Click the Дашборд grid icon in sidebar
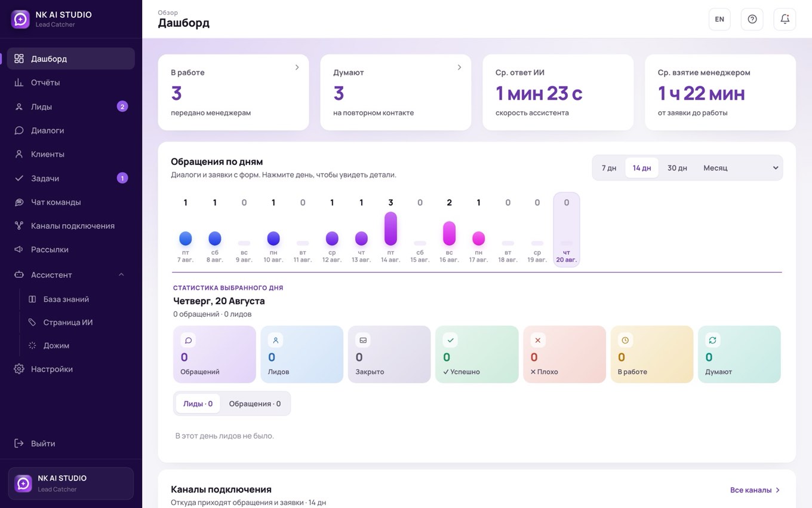The image size is (812, 508). [x=19, y=59]
